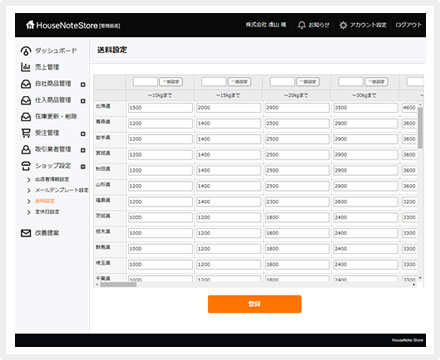The image size is (440, 360).
Task: Click 北海道 ~10kg field showing 1500
Action: pos(160,108)
